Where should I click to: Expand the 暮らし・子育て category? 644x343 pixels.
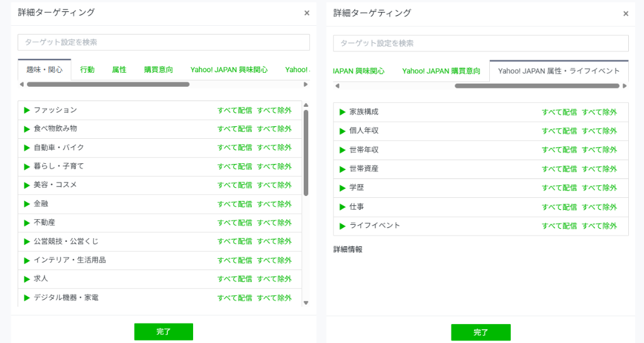[27, 166]
